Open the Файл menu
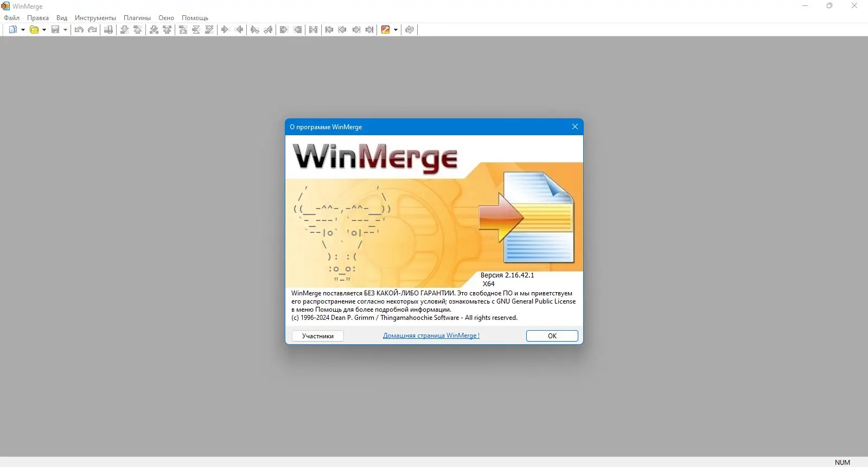This screenshot has width=868, height=467. click(12, 18)
